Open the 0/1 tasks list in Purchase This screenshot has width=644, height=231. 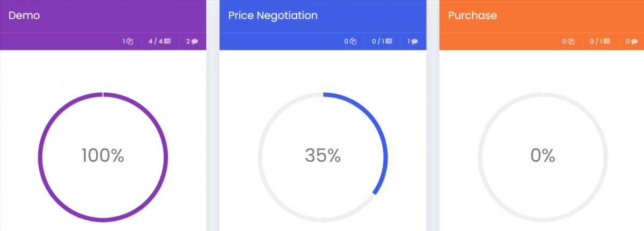(x=599, y=41)
